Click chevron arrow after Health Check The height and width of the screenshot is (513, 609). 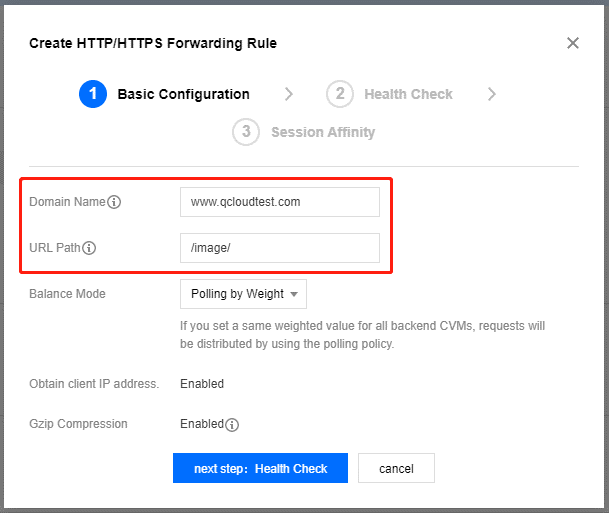[x=492, y=94]
